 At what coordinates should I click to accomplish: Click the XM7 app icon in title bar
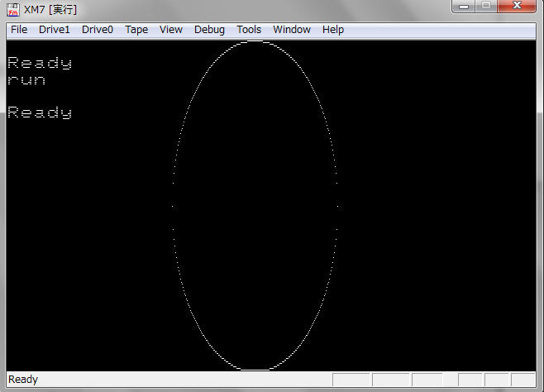12,9
